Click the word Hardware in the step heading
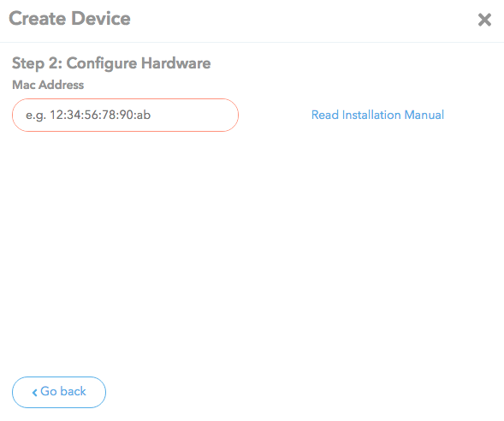Image resolution: width=504 pixels, height=421 pixels. click(x=175, y=63)
